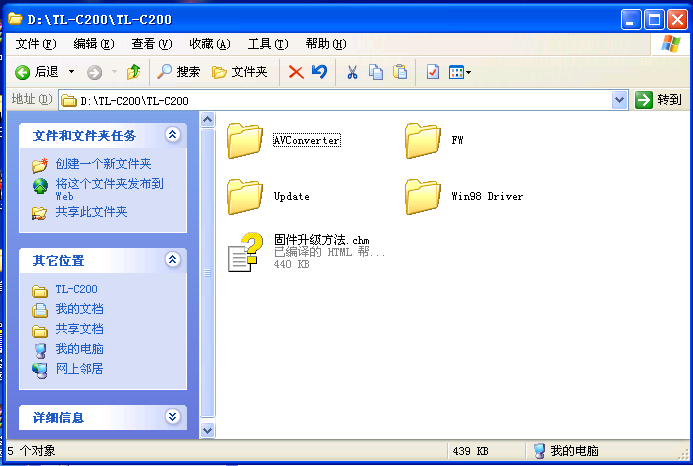Click the 网上邻居 network icon
Screen dimensions: 693x466
40,370
